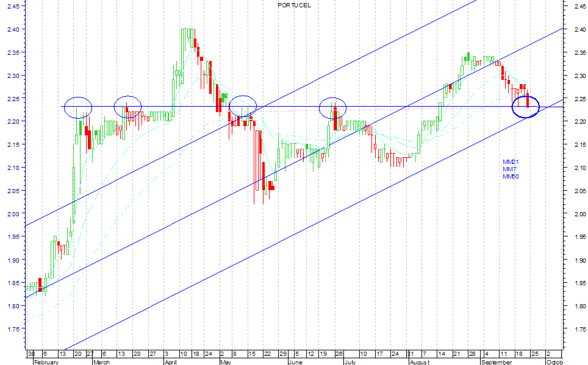Screen dimensions: 588x365
Task: Click the 17 date tick in July
Action: 379,354
